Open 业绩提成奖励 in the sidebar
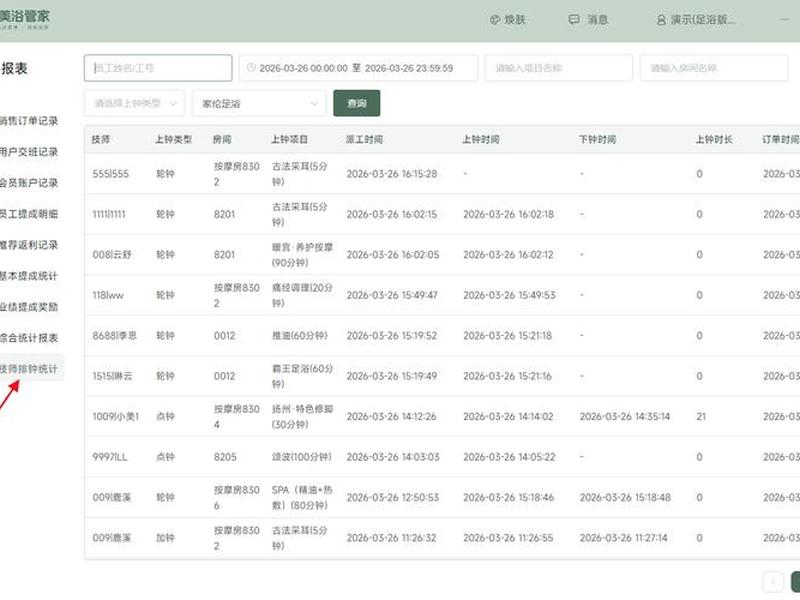The image size is (800, 600). pos(29,307)
